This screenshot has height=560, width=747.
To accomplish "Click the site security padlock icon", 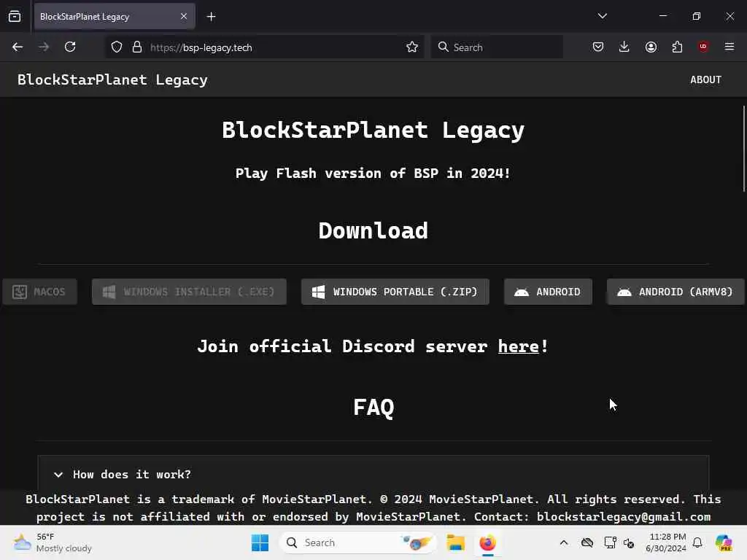I will pyautogui.click(x=137, y=47).
